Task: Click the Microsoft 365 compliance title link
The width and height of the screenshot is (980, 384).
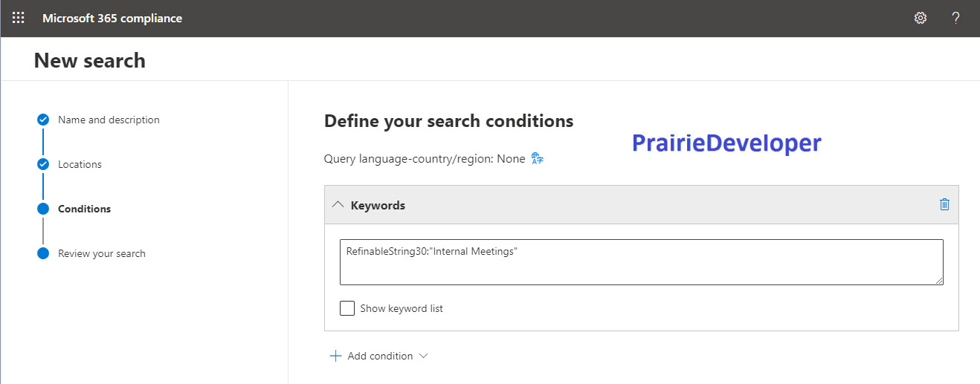Action: click(112, 18)
